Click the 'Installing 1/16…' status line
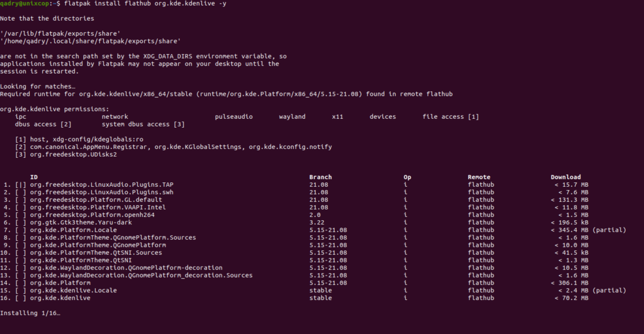This screenshot has height=334, width=644. click(30, 313)
